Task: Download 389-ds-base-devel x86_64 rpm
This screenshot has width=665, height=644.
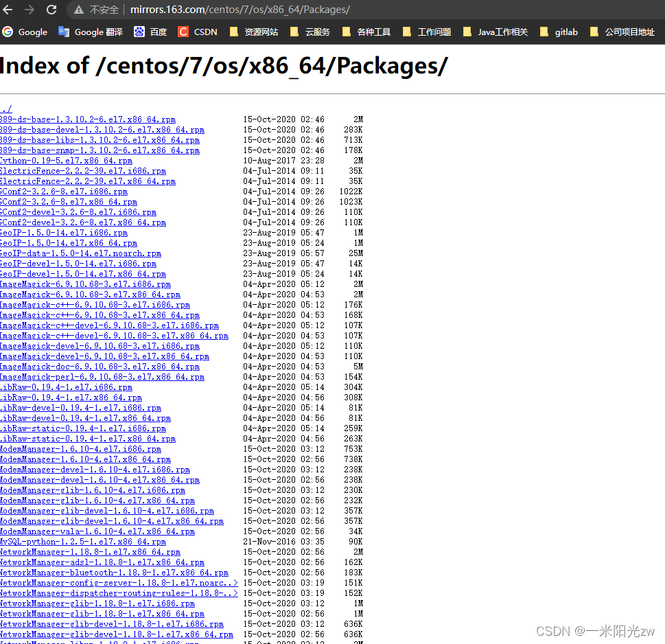Action: point(102,130)
